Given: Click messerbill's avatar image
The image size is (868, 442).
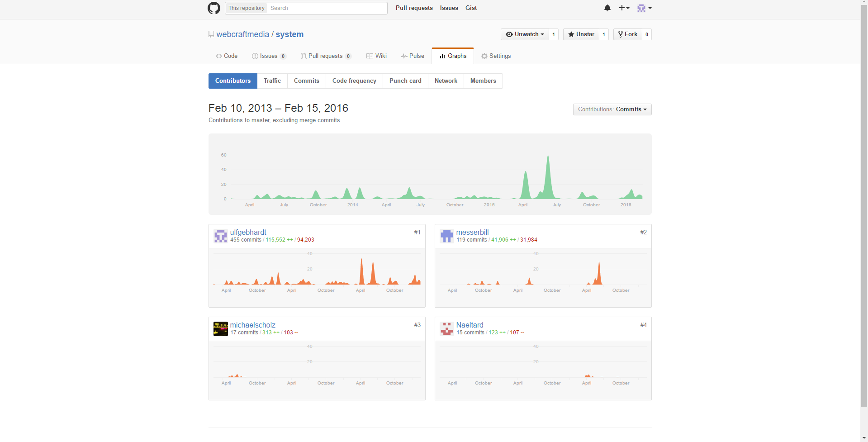Looking at the screenshot, I should [446, 236].
